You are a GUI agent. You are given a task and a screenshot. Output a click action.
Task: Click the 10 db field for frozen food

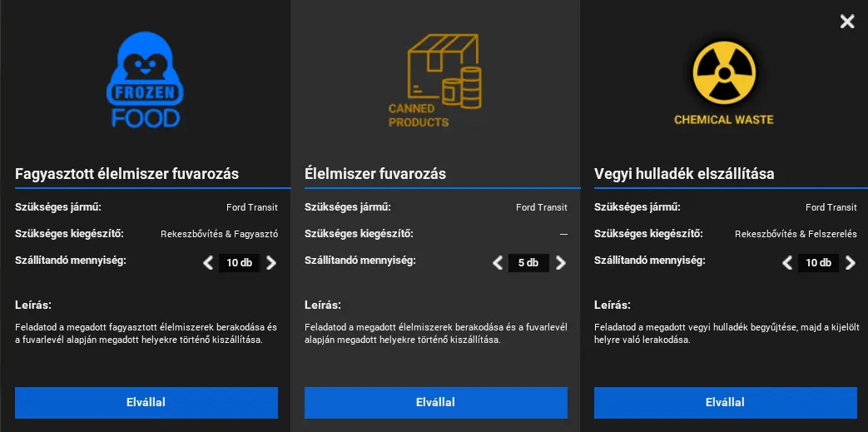tap(239, 262)
